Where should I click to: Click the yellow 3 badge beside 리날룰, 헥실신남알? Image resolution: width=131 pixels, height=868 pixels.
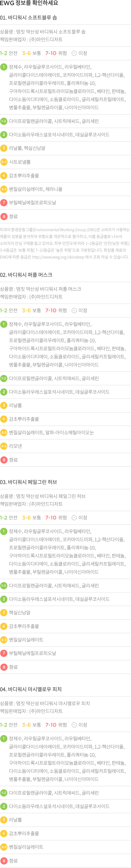tap(4, 148)
